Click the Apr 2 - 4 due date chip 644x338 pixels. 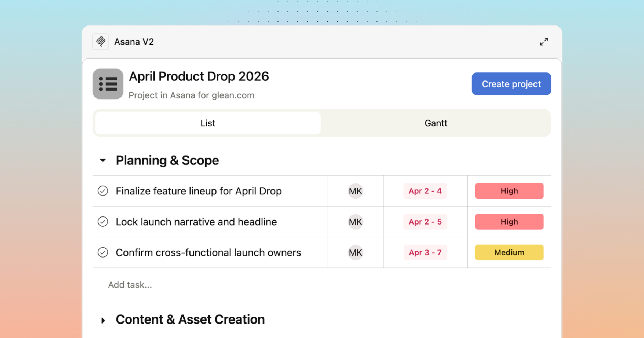[x=425, y=191]
